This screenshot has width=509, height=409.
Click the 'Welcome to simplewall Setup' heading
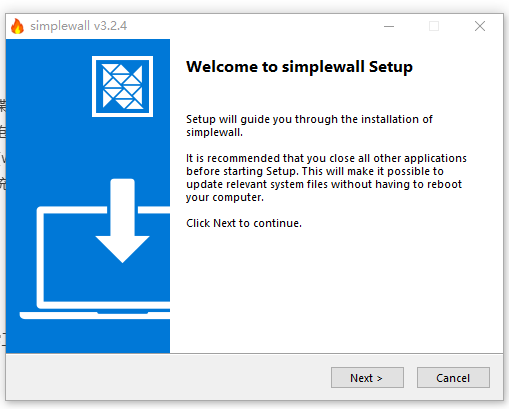[x=299, y=67]
